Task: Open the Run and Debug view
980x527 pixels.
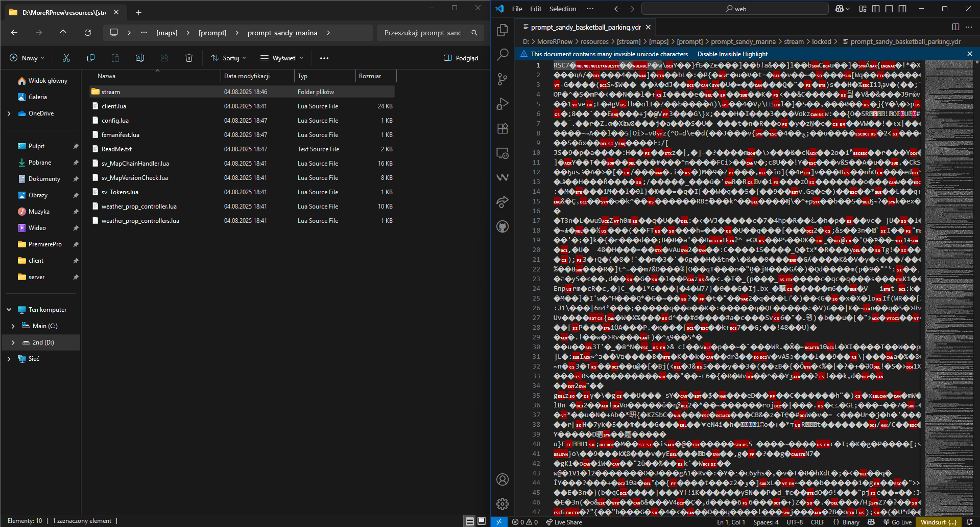Action: click(x=503, y=104)
